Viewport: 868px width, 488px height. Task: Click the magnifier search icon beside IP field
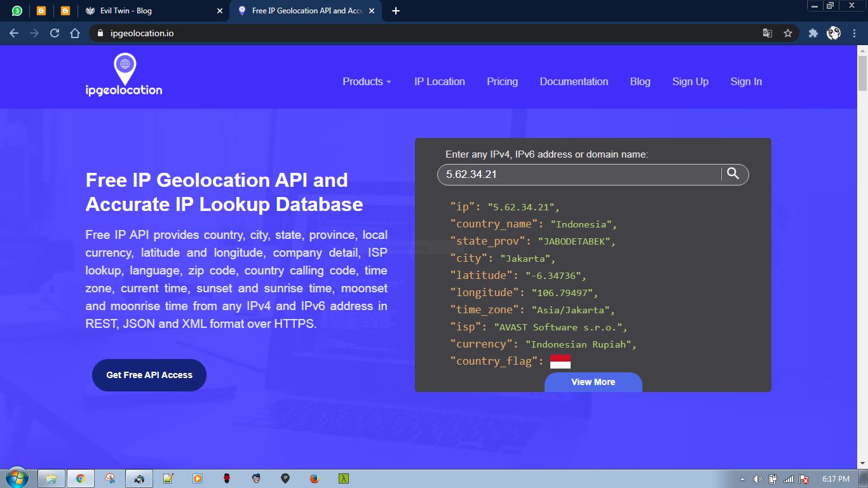click(x=733, y=173)
